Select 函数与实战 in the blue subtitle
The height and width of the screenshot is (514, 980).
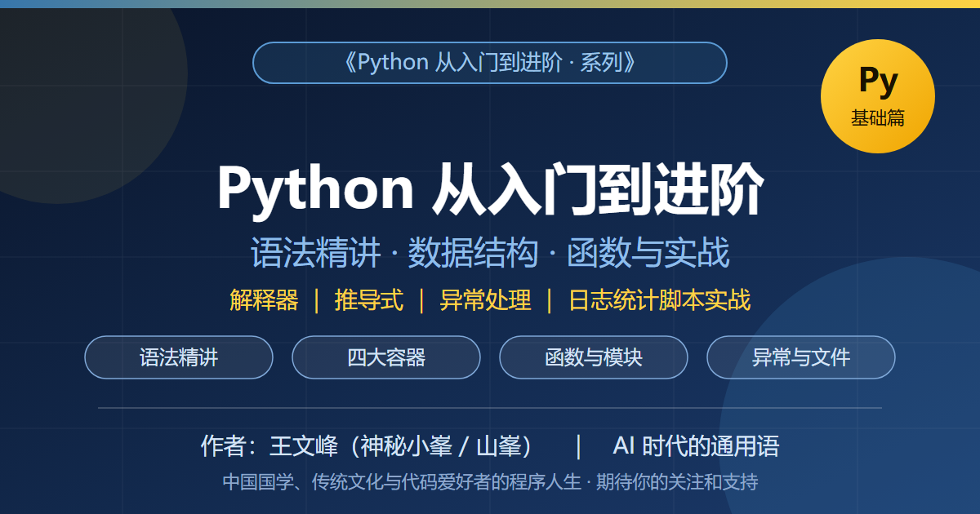[x=648, y=253]
